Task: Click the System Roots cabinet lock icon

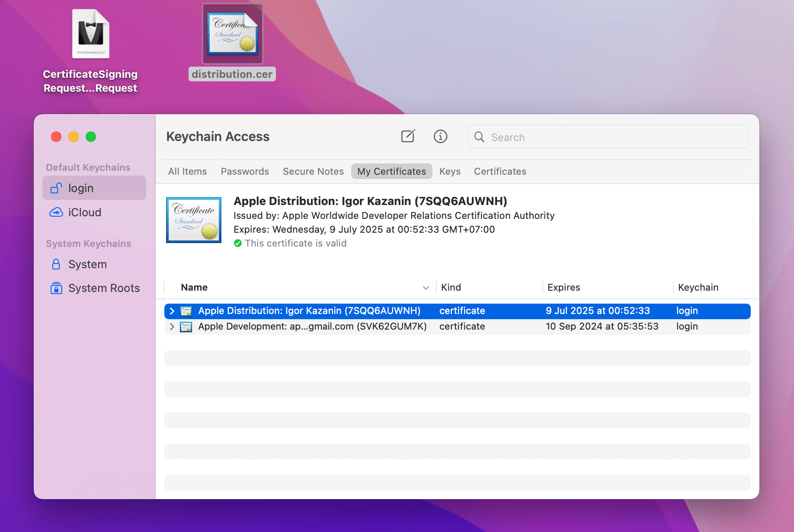Action: click(x=56, y=288)
